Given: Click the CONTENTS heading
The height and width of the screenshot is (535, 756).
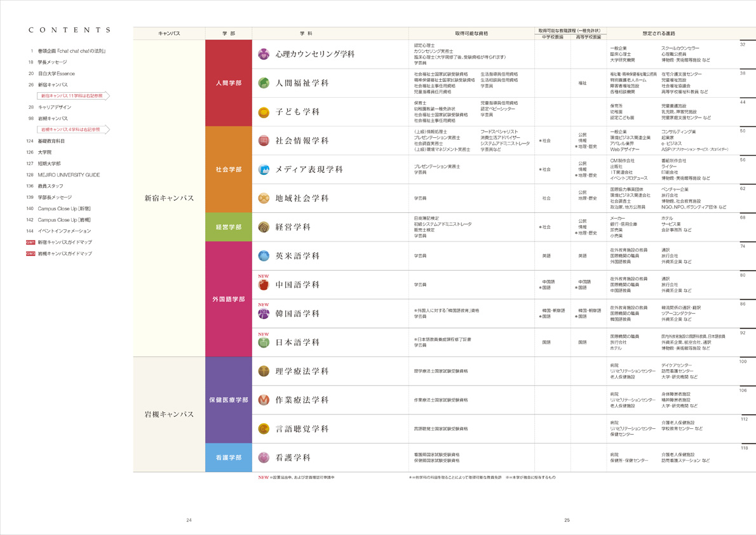Looking at the screenshot, I should [69, 30].
